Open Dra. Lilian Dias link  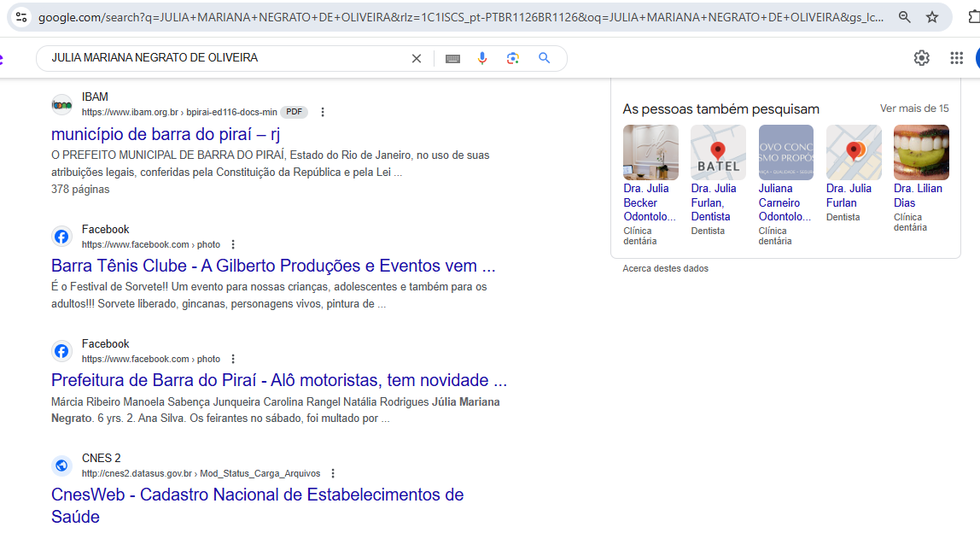918,196
